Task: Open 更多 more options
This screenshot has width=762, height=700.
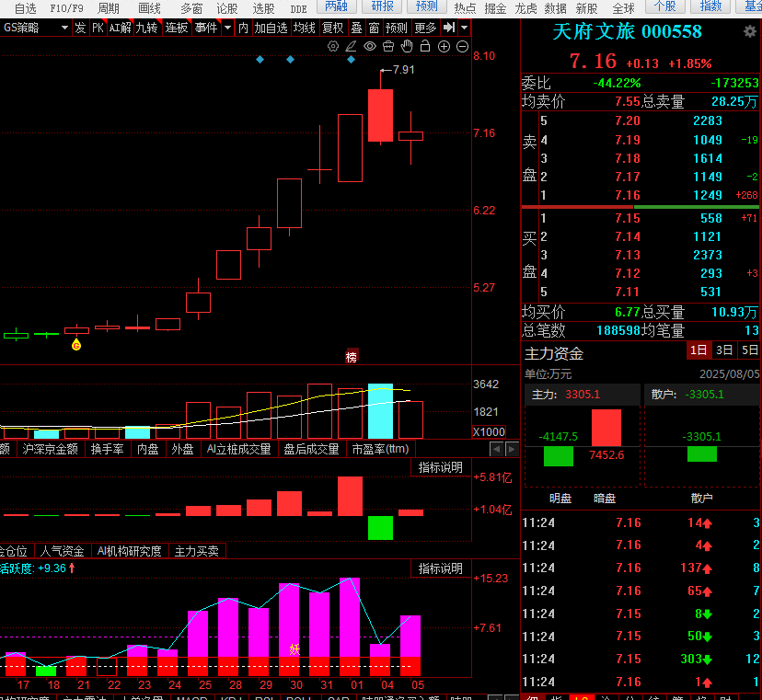Action: tap(426, 28)
